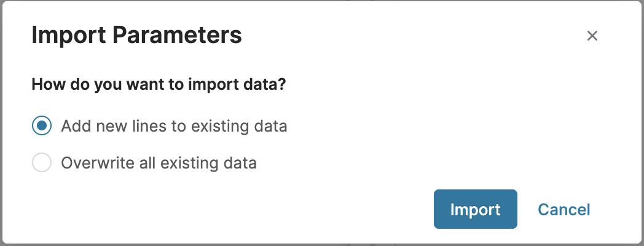
Task: Select "Overwrite all existing data" radio button
Action: (42, 164)
